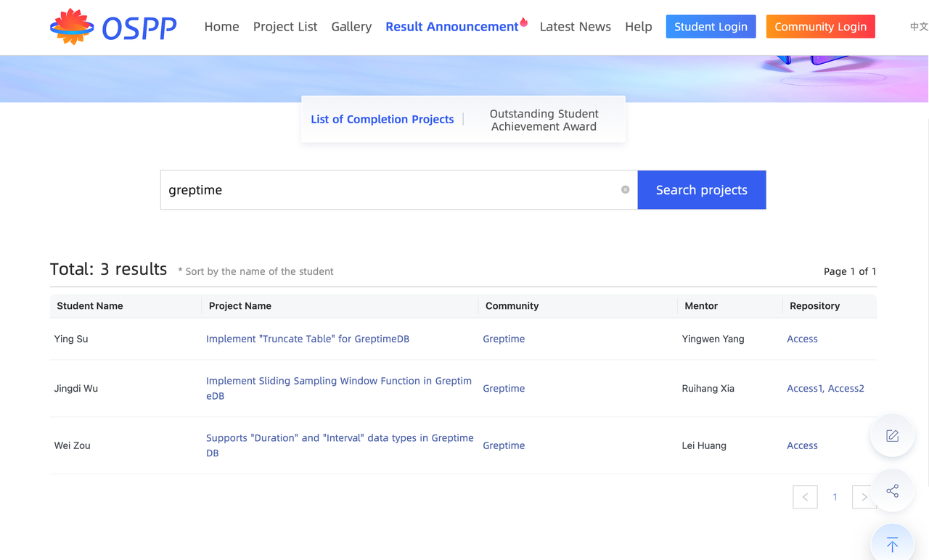This screenshot has width=929, height=560.
Task: Go to previous page arrow
Action: point(805,497)
